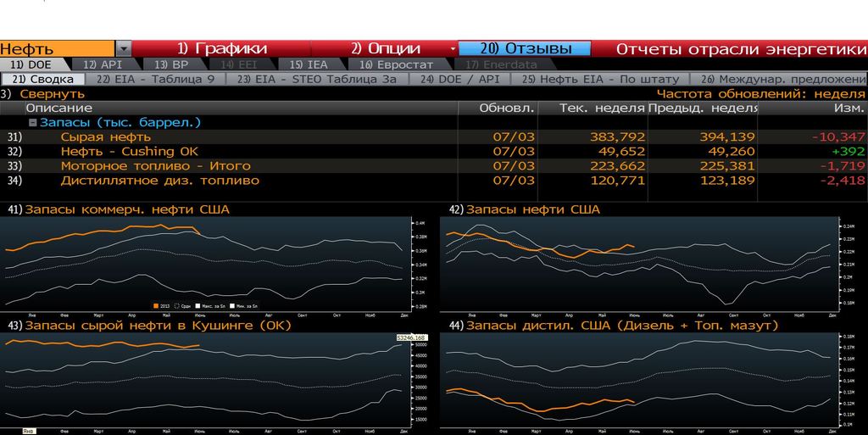Select row 31) Сырая нефть
Image resolution: width=868 pixels, height=435 pixels.
click(x=434, y=137)
